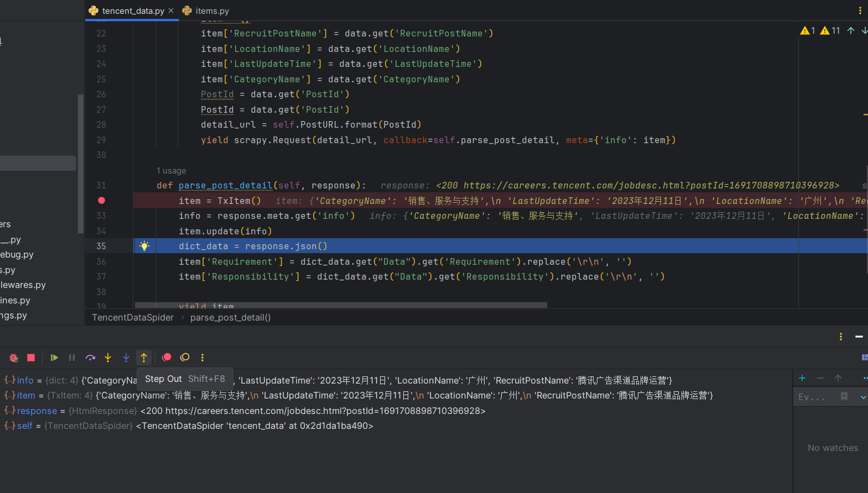Step out of the current function
Screen dimensions: 868x493
click(x=144, y=358)
